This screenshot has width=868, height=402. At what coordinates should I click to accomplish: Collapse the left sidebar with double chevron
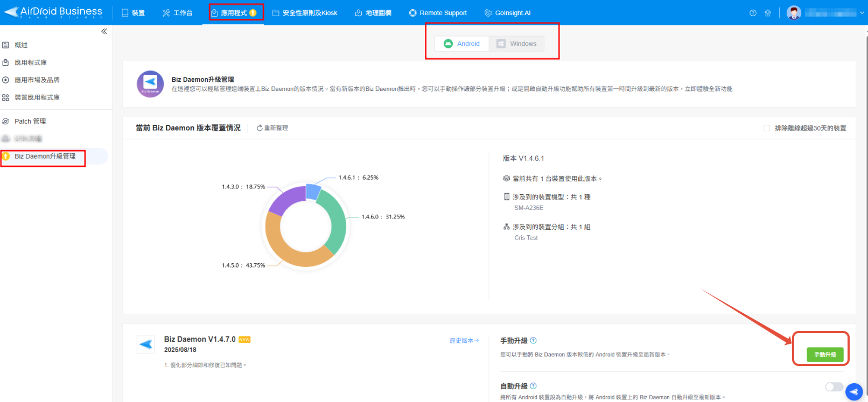(104, 31)
